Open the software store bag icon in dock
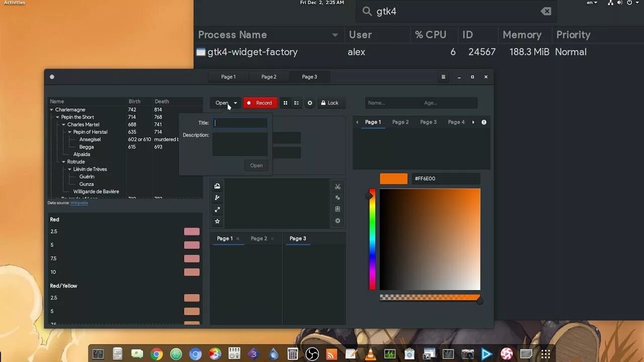The height and width of the screenshot is (362, 644). tap(410, 354)
